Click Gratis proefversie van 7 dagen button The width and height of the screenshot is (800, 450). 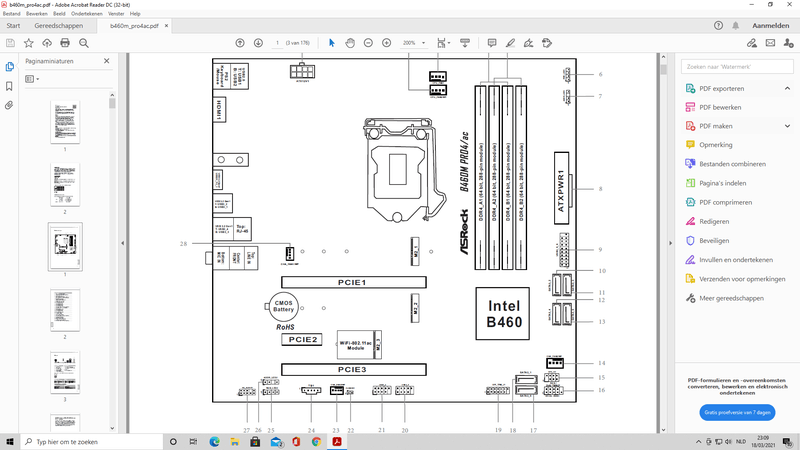point(737,412)
